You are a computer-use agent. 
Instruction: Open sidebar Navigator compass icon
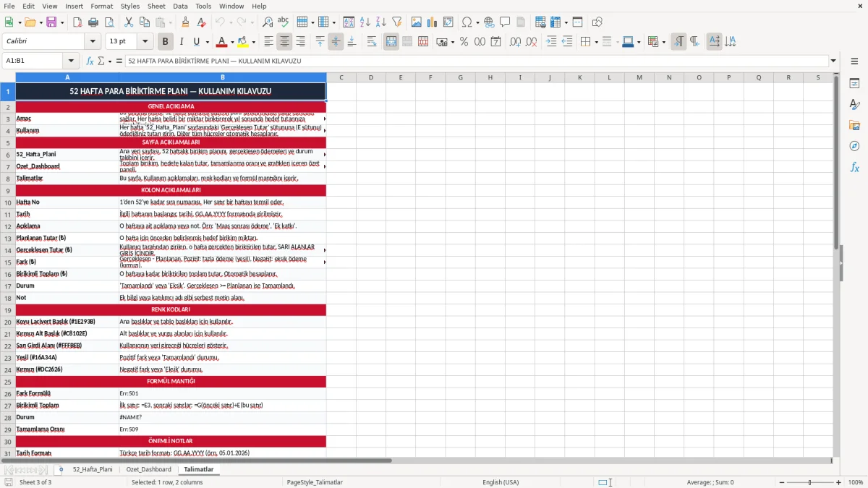point(854,146)
